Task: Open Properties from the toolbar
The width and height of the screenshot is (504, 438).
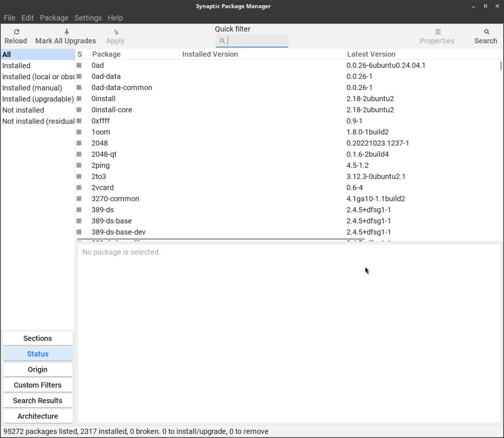Action: 437,36
